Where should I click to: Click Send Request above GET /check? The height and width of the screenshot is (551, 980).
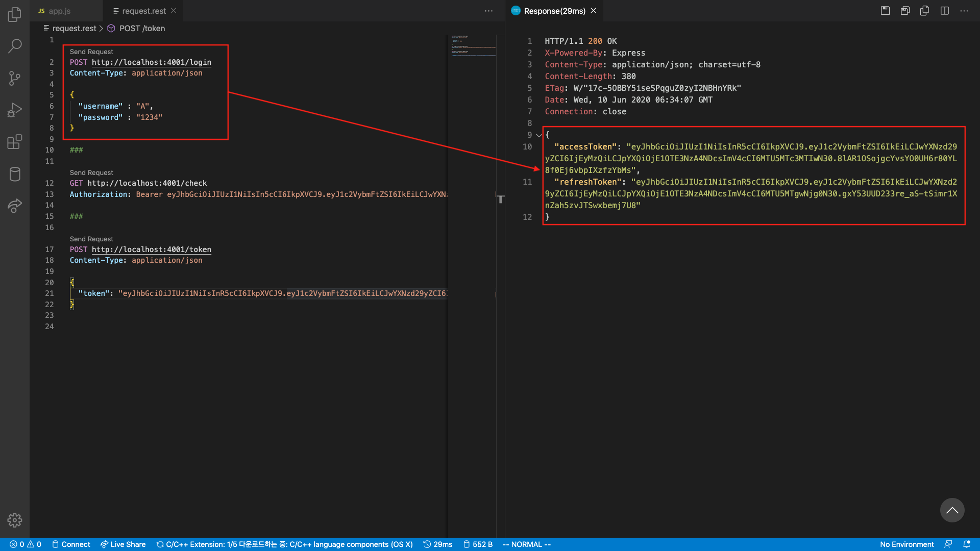(x=91, y=172)
